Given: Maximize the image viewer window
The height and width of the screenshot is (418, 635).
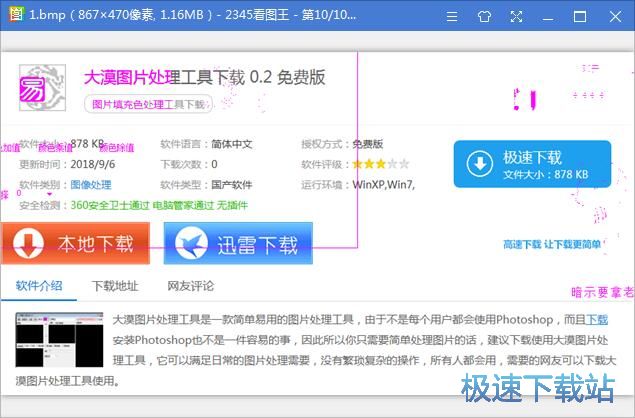Looking at the screenshot, I should (x=580, y=17).
